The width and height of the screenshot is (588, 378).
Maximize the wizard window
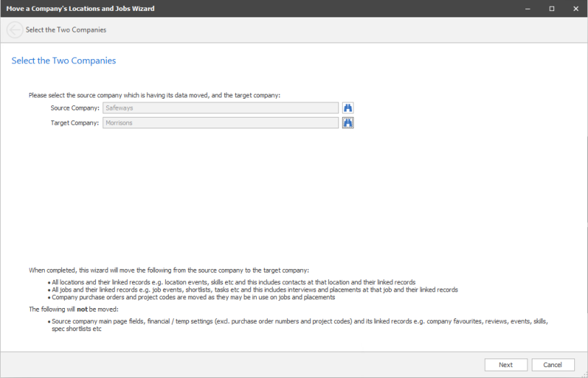pos(551,9)
